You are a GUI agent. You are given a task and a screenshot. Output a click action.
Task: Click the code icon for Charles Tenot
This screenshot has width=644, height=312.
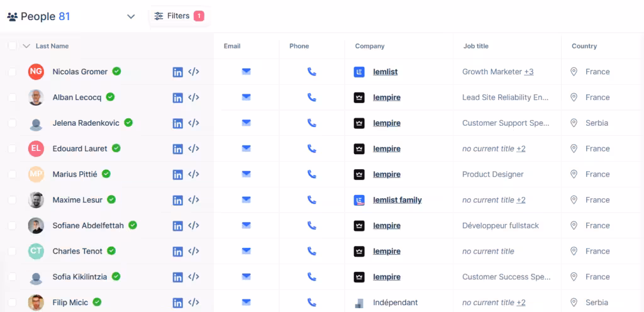194,251
